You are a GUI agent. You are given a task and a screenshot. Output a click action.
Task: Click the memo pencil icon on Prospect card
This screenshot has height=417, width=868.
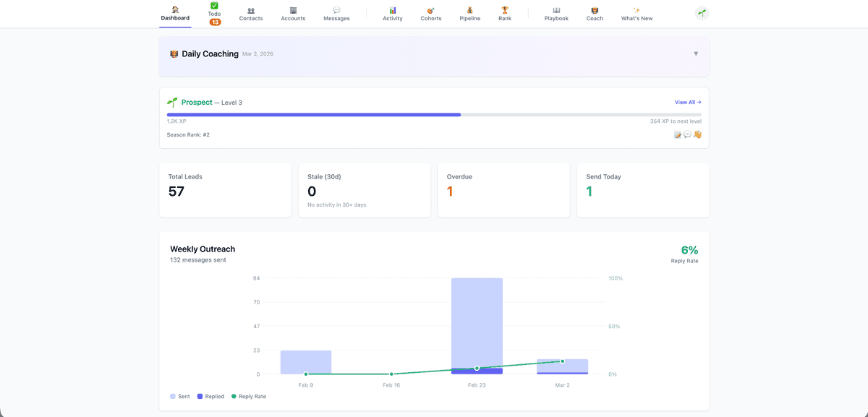point(678,134)
